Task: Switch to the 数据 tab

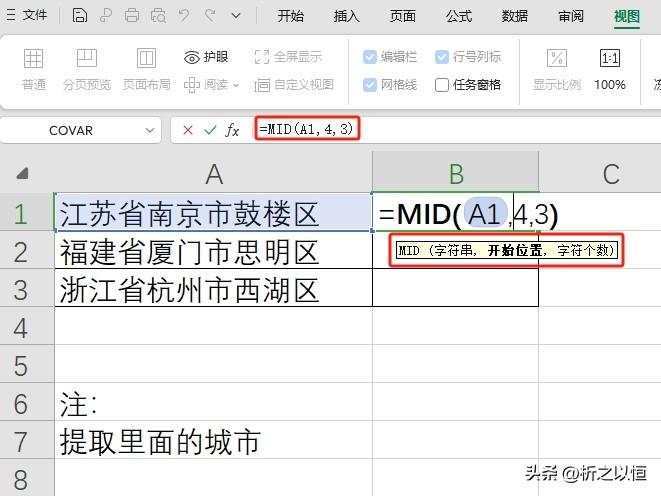Action: coord(515,16)
